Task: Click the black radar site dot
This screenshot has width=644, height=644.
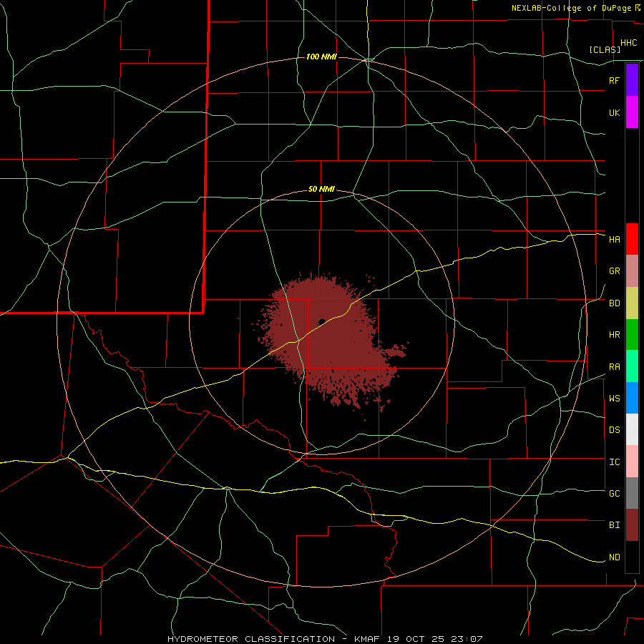Action: tap(321, 321)
